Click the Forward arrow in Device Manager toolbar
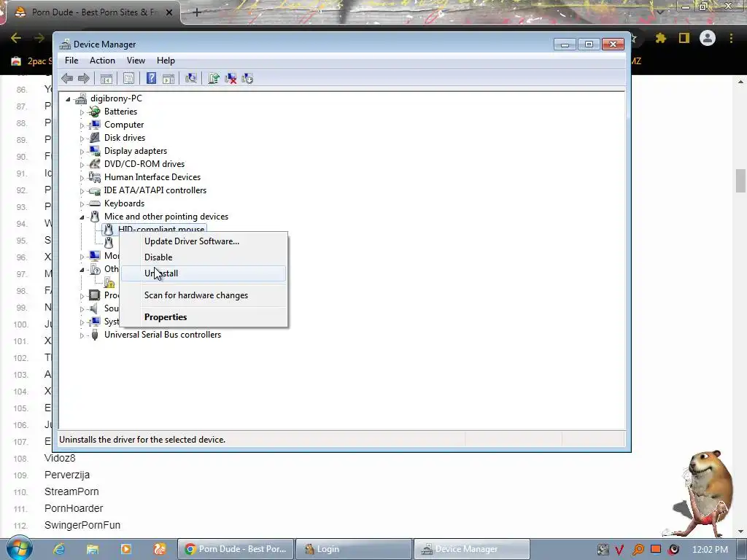Screen dimensions: 747x560 pos(84,79)
